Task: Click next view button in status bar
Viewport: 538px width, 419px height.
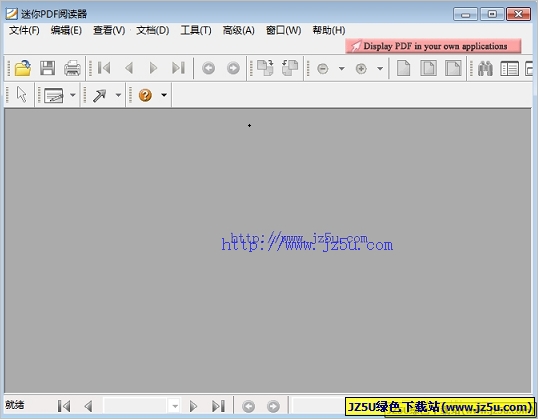Action: [273, 407]
